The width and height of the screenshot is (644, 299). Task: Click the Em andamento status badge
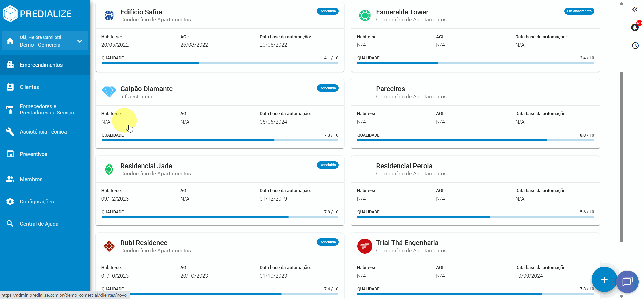click(x=579, y=11)
